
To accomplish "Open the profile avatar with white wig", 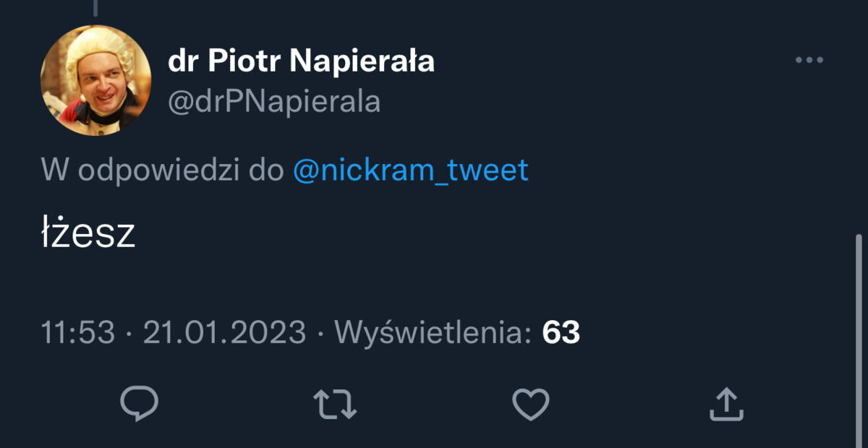I will click(95, 79).
